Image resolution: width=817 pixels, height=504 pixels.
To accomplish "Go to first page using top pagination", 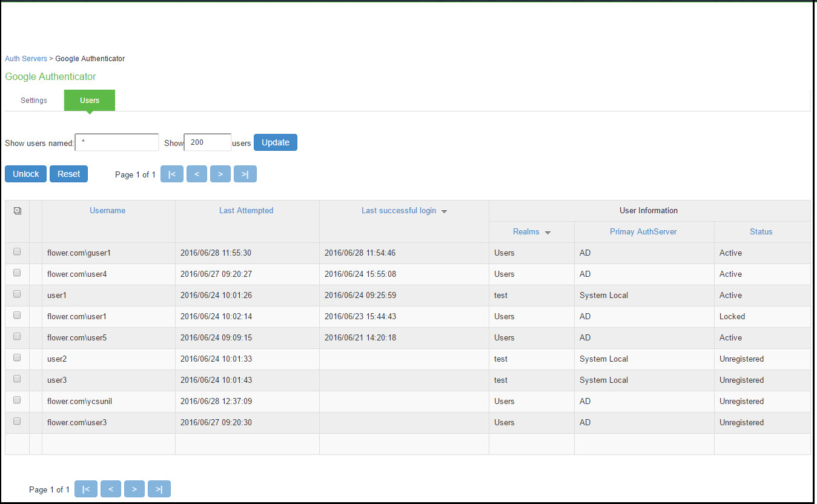I will click(x=172, y=174).
